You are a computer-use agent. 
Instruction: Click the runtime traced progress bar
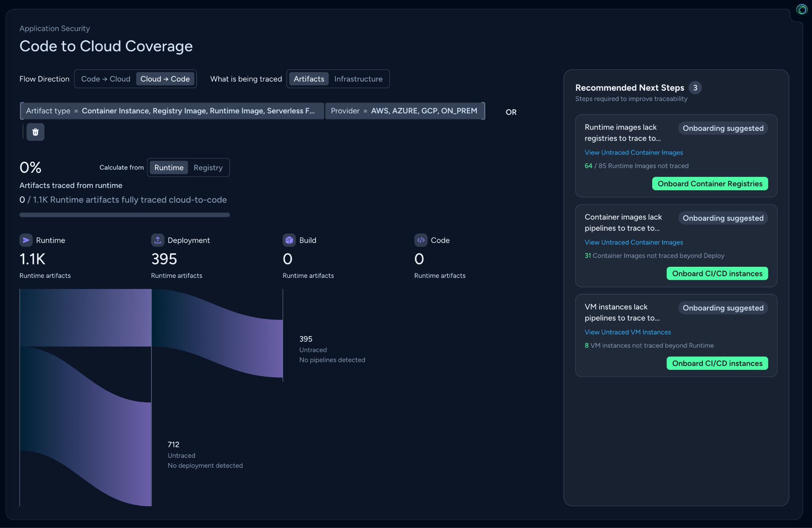[x=124, y=215]
